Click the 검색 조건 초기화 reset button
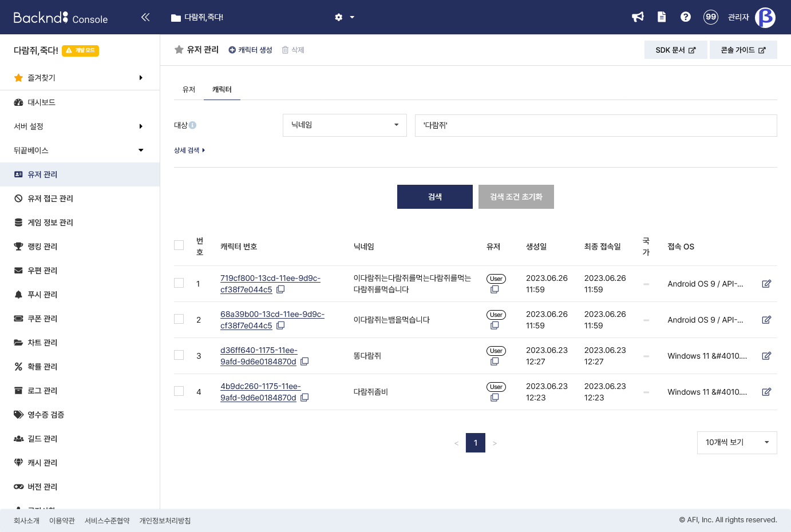This screenshot has height=532, width=791. [x=516, y=197]
